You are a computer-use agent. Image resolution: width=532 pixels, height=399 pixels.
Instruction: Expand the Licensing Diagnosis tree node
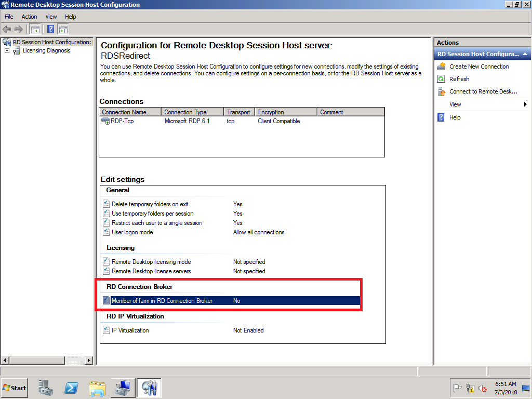point(7,50)
